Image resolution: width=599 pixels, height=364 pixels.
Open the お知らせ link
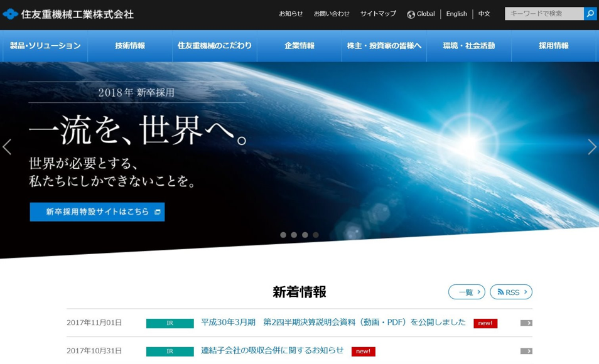[x=291, y=14]
